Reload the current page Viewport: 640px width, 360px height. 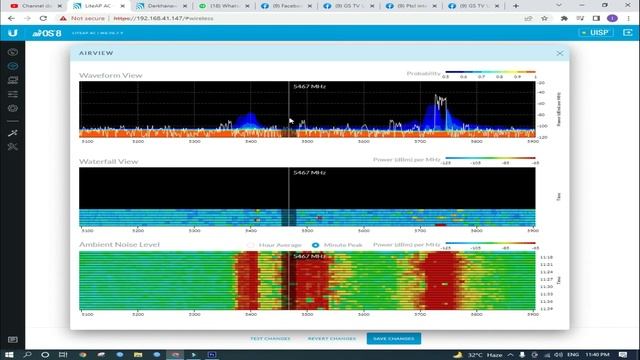click(x=43, y=18)
